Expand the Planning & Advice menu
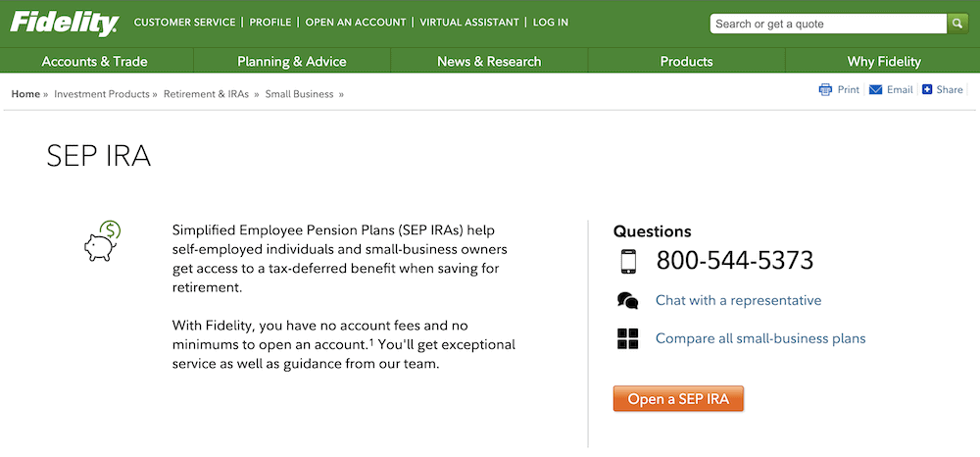The width and height of the screenshot is (980, 457). pos(292,61)
